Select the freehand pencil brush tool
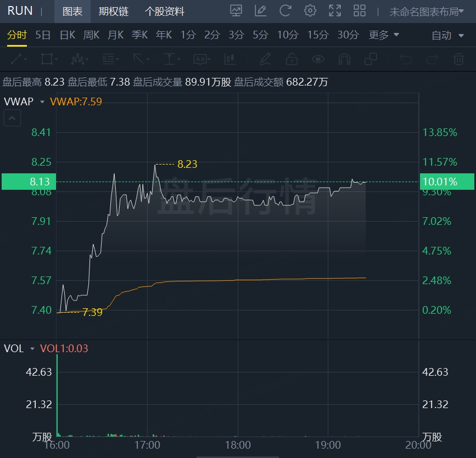This screenshot has height=458, width=476. 265,59
